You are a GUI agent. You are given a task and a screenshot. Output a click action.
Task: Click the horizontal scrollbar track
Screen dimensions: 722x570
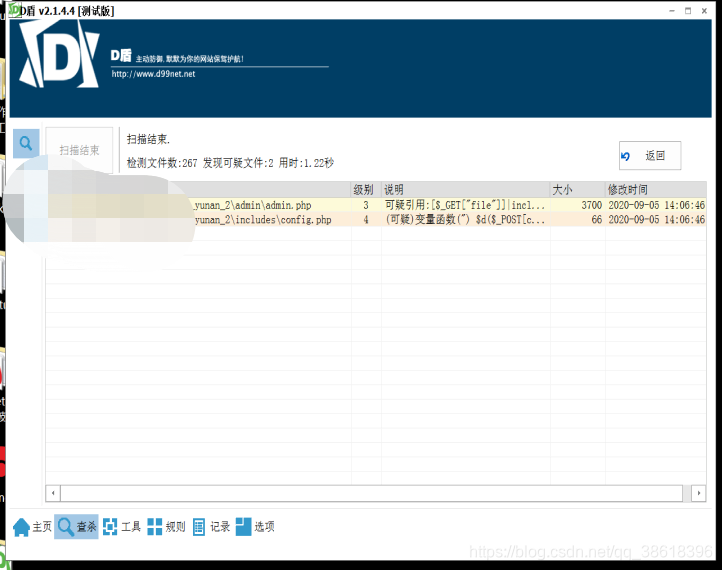pyautogui.click(x=371, y=493)
